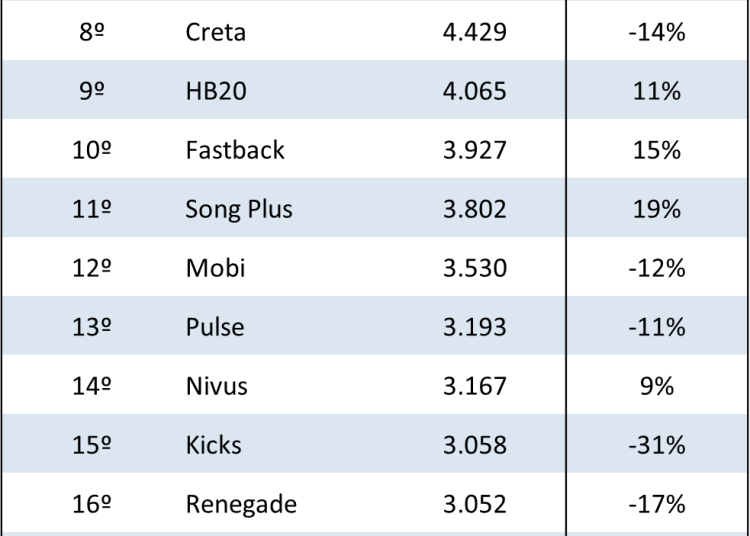
Task: Click the 13º ranking cell
Action: click(x=91, y=326)
